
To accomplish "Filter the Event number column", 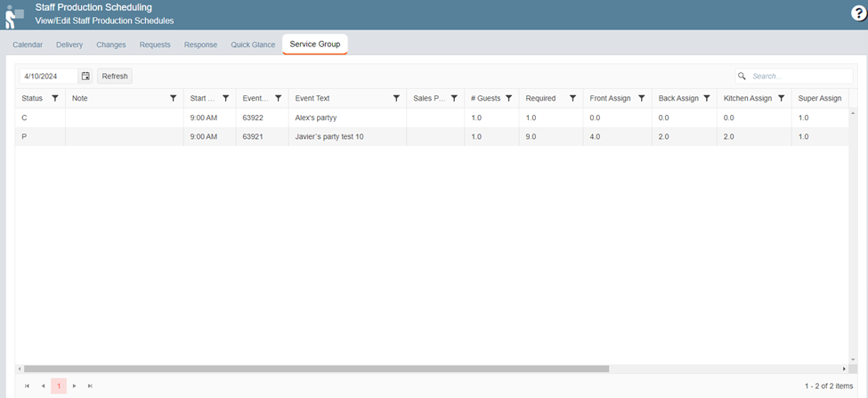I will [279, 98].
